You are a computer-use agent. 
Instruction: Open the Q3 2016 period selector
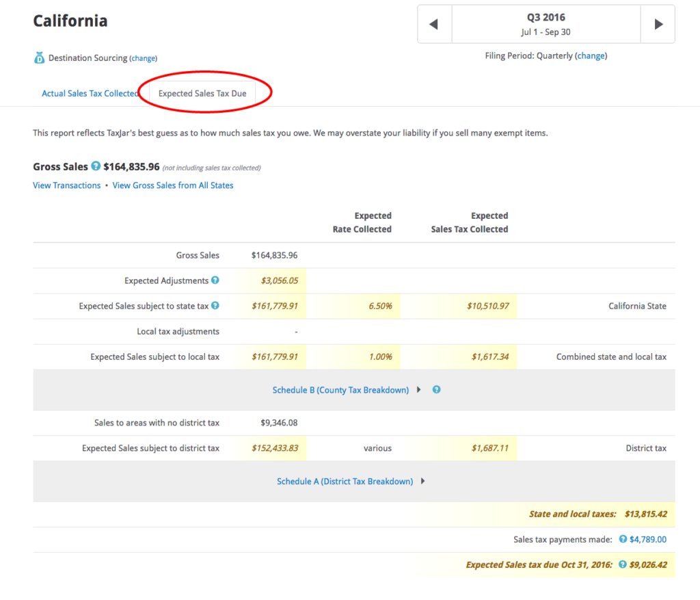click(546, 25)
